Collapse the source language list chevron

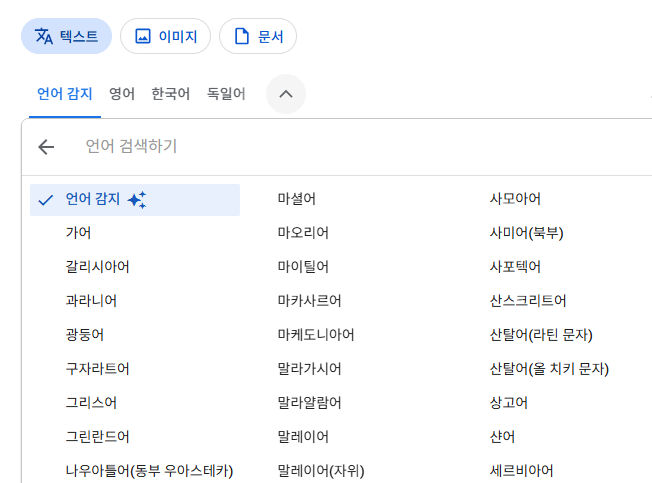click(x=286, y=94)
